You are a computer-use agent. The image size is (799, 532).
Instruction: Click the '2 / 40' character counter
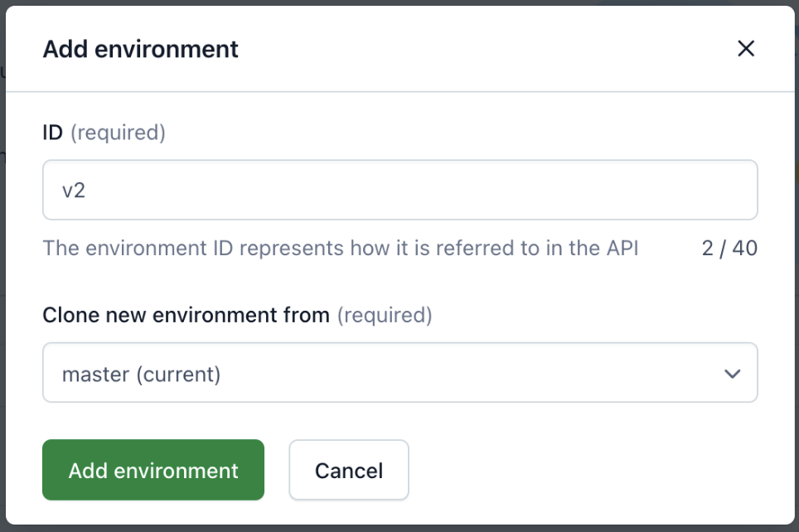pyautogui.click(x=729, y=248)
